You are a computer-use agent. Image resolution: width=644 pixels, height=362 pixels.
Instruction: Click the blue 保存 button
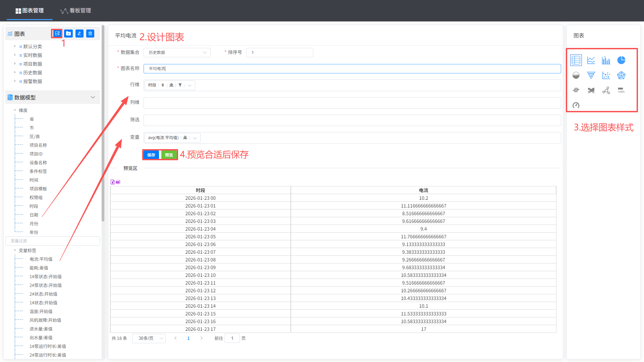click(151, 155)
